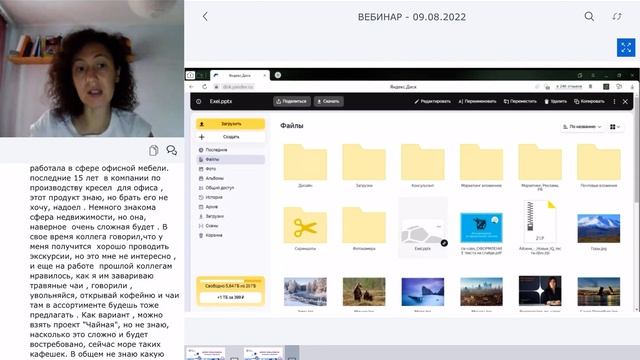Click the refresh arrows icon in header
The image size is (640, 360).
click(x=617, y=16)
